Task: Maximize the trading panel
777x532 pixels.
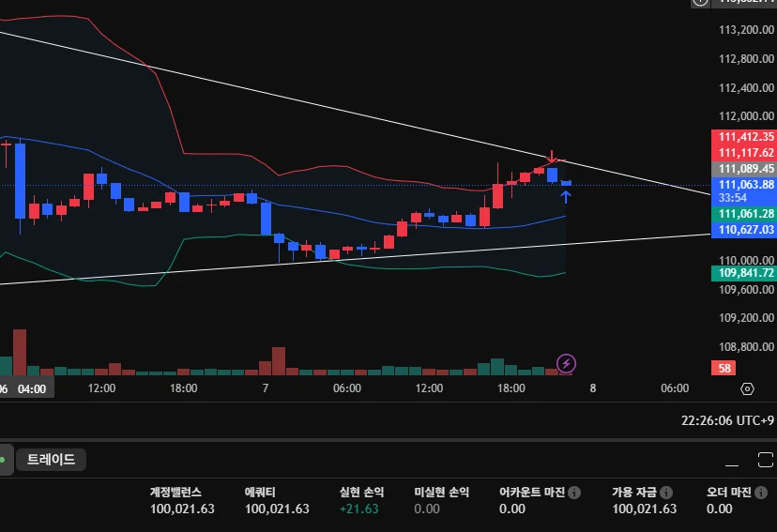Action: pyautogui.click(x=766, y=460)
